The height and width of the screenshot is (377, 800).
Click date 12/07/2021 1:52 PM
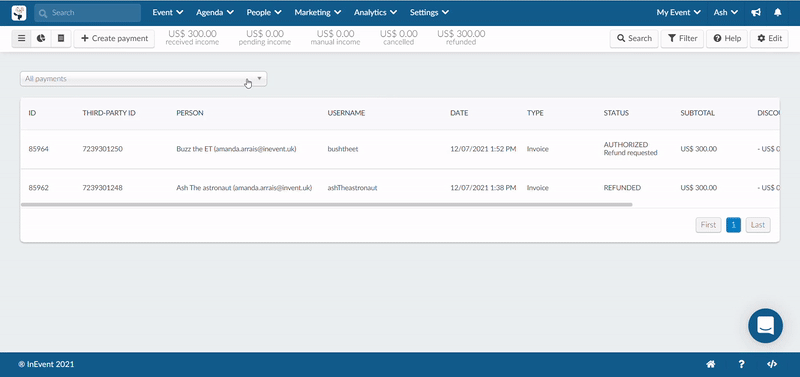point(483,149)
